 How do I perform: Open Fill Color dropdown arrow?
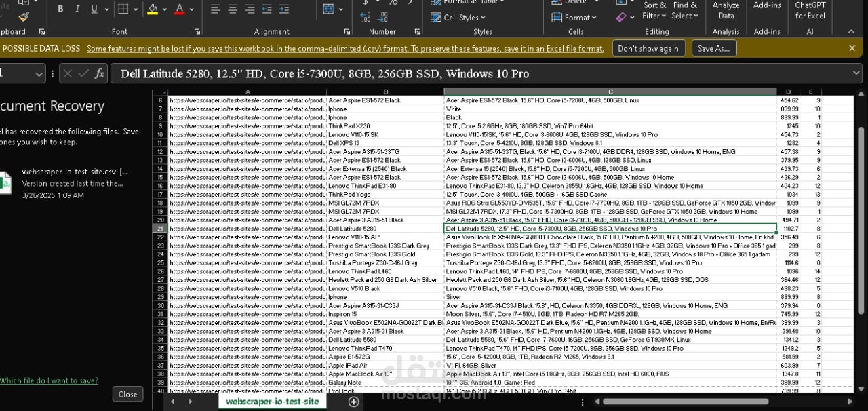165,9
